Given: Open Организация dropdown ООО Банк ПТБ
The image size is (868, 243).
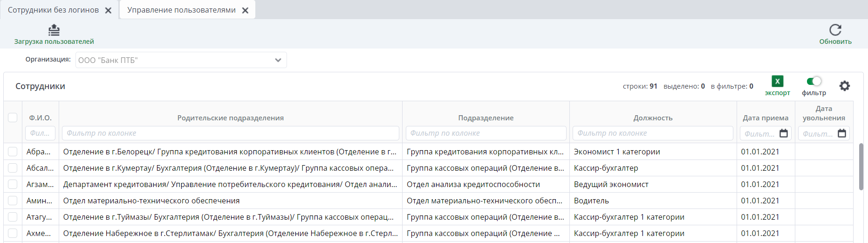Looking at the screenshot, I should [181, 60].
